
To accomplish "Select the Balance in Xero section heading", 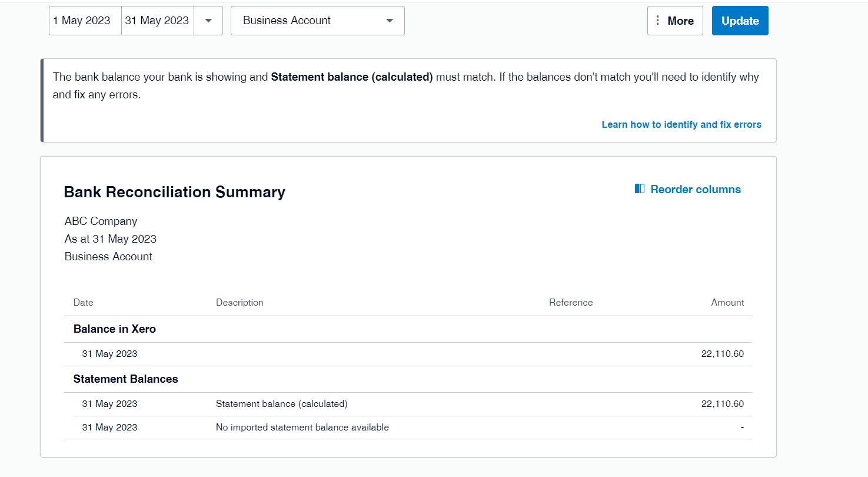I will click(x=115, y=329).
